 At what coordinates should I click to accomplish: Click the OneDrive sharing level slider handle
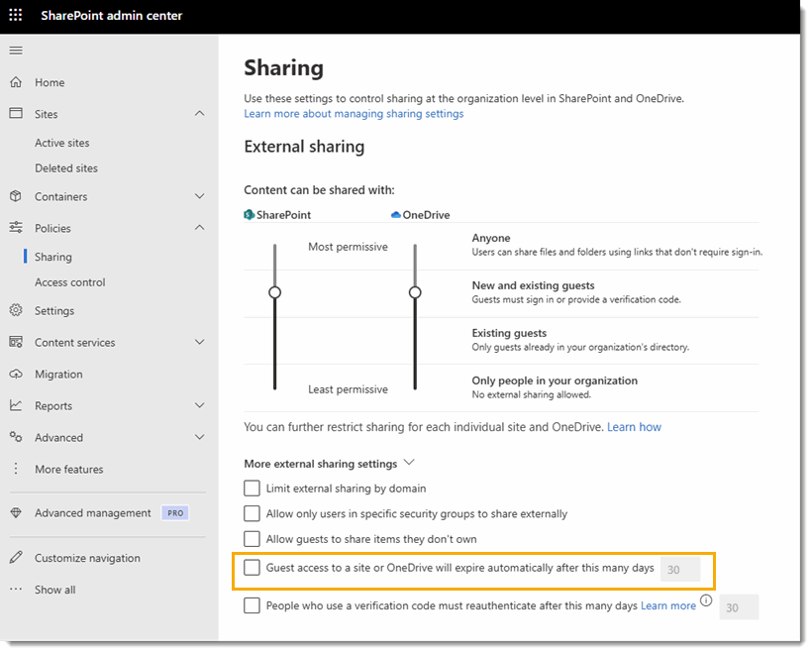tap(415, 292)
